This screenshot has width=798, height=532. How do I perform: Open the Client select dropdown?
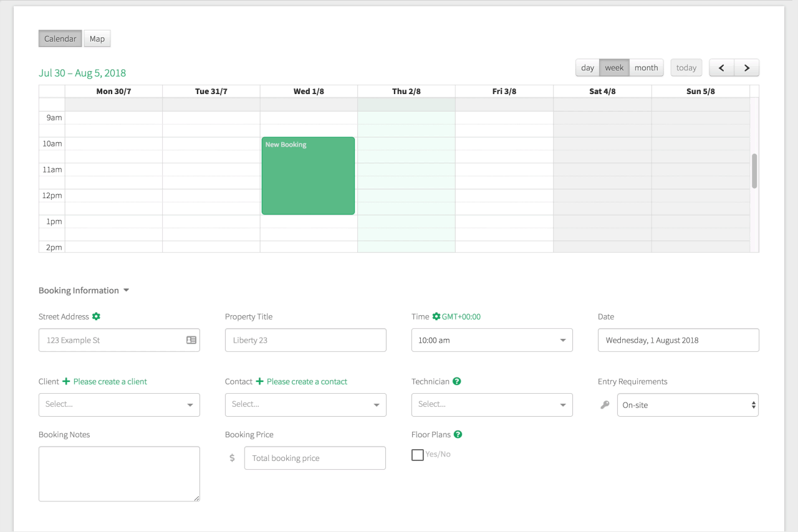click(x=119, y=404)
